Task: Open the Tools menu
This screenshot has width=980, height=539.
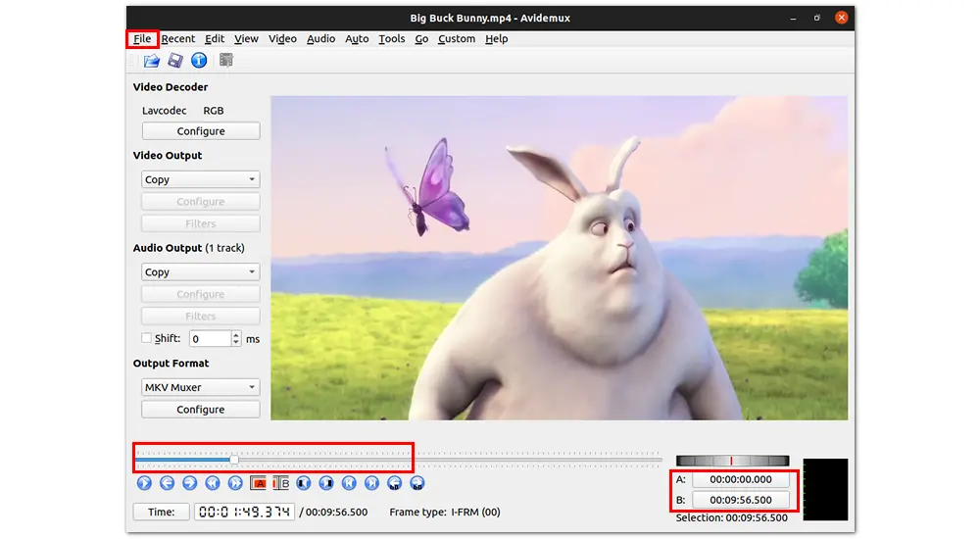Action: pos(391,39)
